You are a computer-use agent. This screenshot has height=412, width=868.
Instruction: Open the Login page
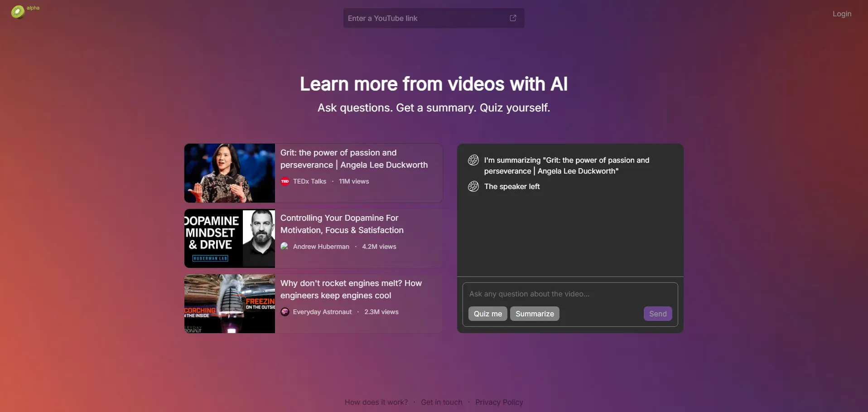(x=842, y=14)
